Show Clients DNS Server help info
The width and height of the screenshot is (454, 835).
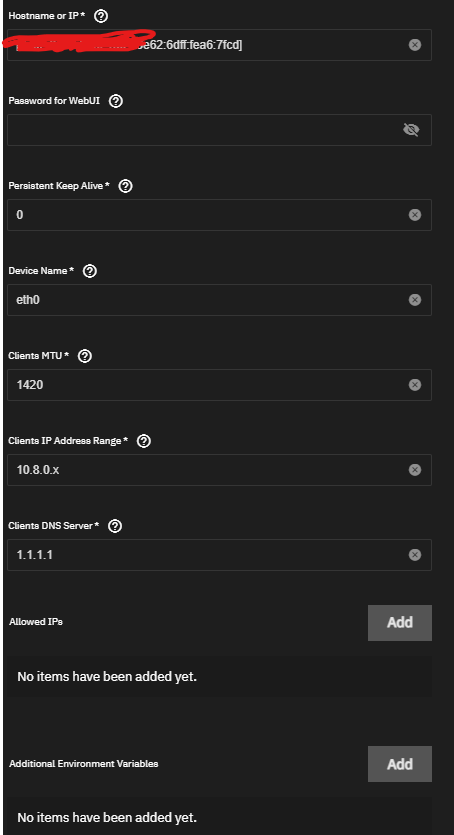tap(115, 526)
